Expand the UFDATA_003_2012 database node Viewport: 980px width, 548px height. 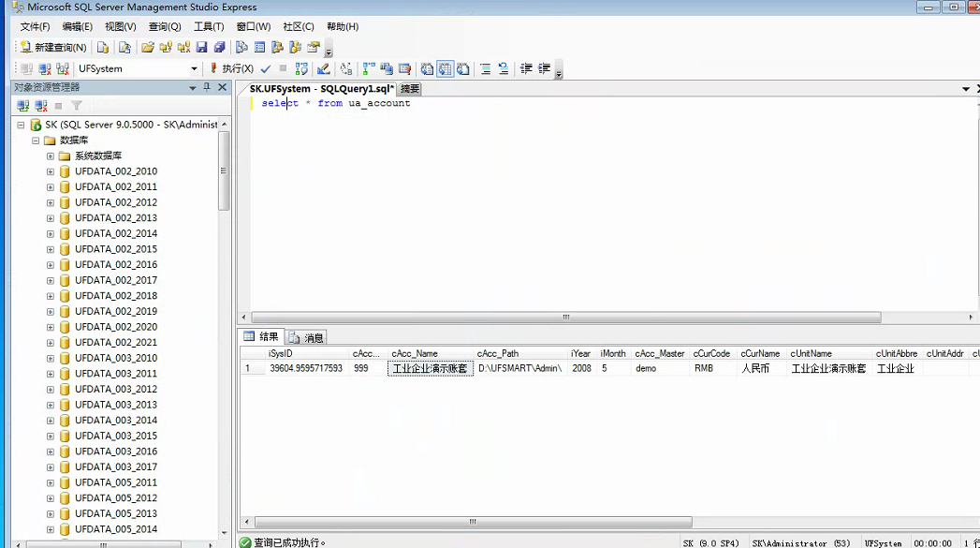point(51,389)
